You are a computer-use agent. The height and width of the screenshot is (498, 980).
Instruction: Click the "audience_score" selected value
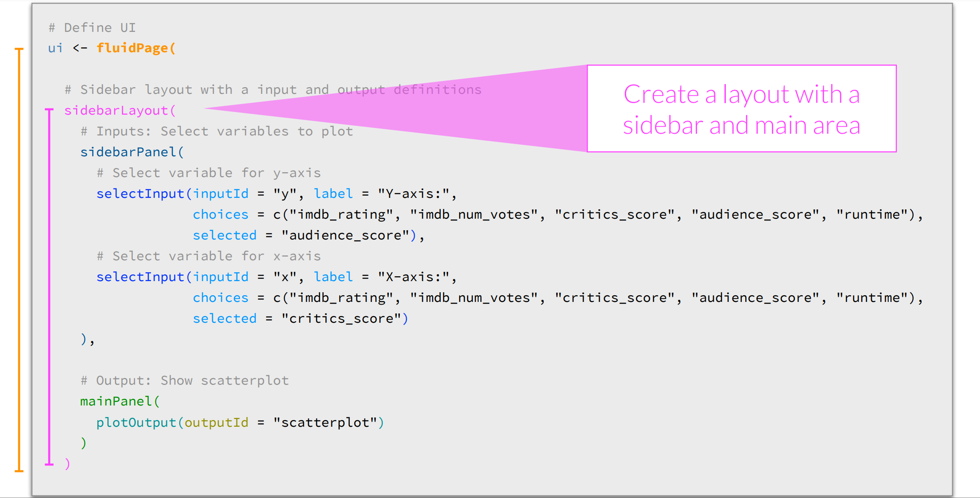345,235
